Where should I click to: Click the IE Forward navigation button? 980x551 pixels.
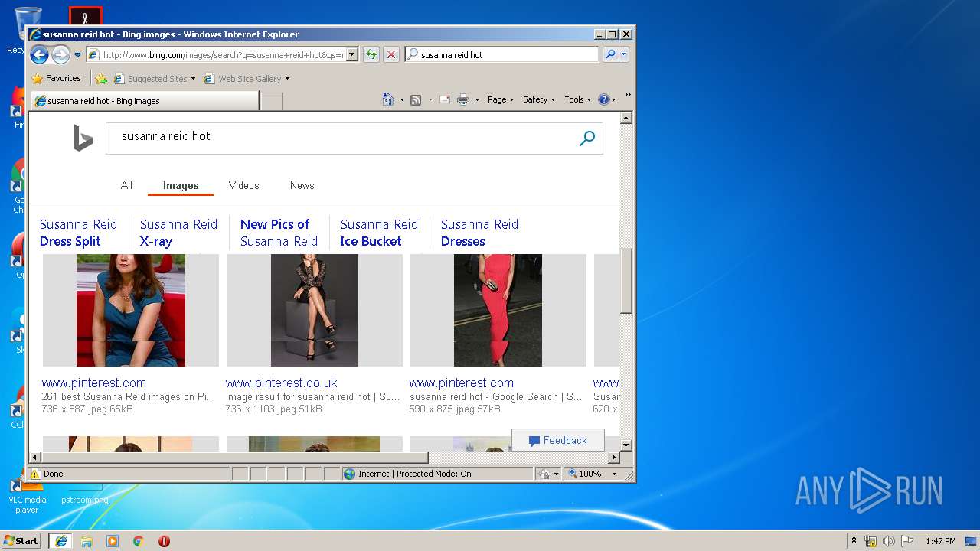[x=60, y=54]
